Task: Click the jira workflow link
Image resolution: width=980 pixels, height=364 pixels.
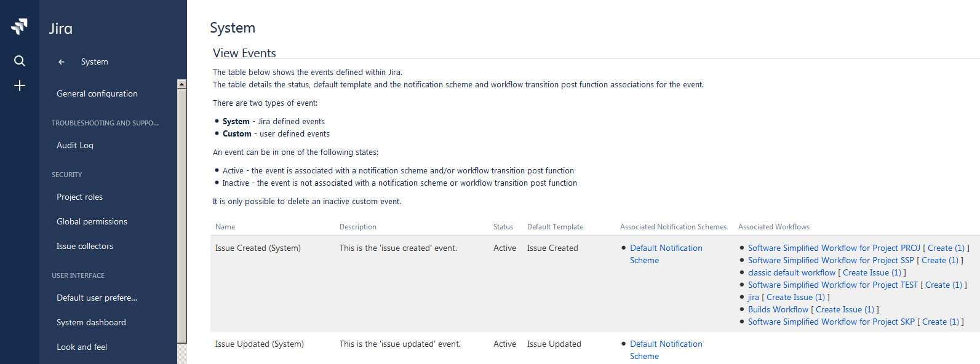Action: 753,298
